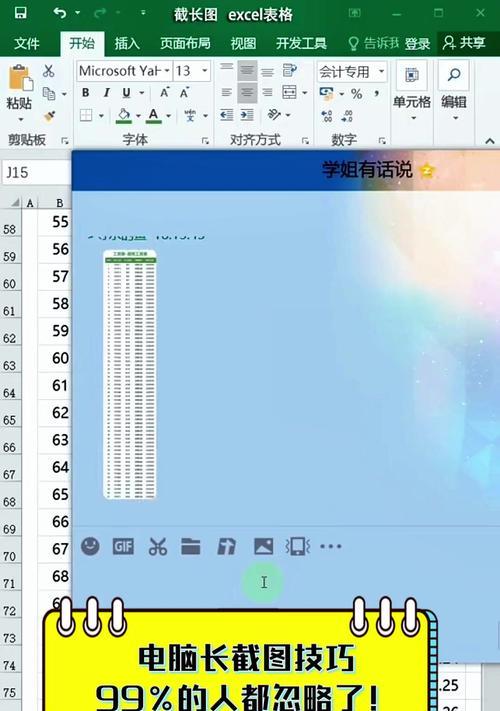Screen dimensions: 500x711
Task: Toggle top align in alignment group
Action: click(x=227, y=70)
